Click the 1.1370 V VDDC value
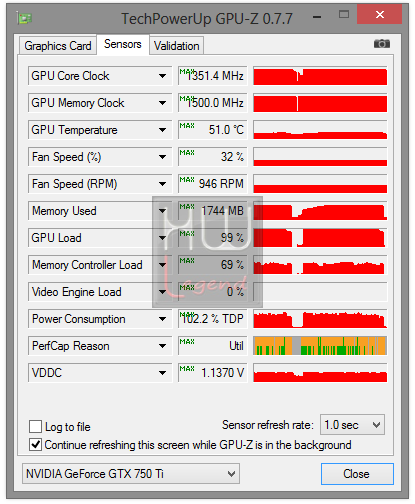 click(213, 373)
